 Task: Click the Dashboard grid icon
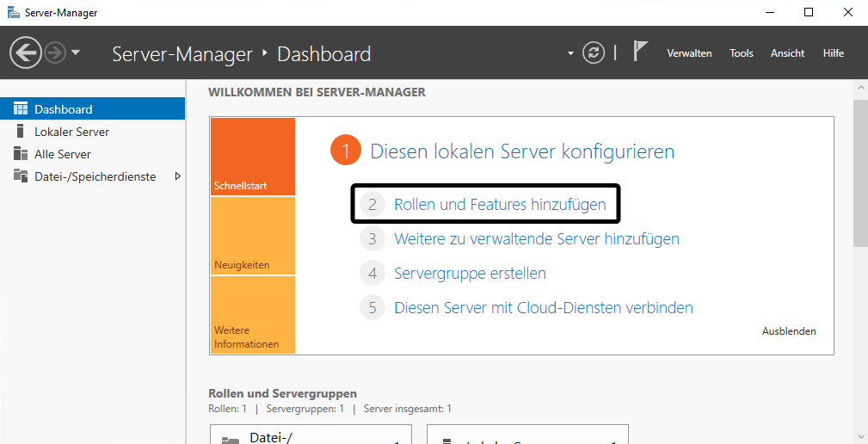pyautogui.click(x=21, y=108)
